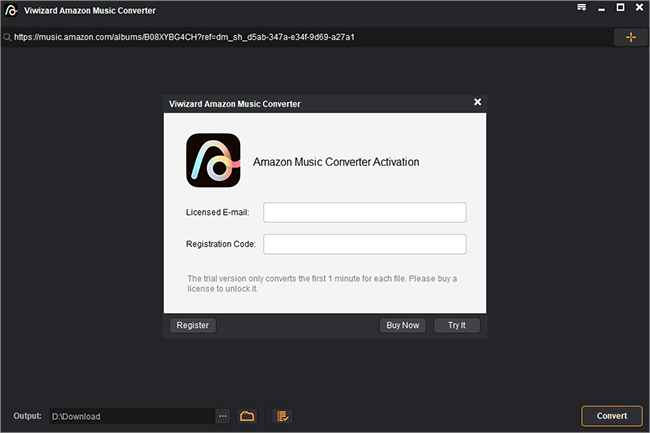Click the Viwizard app logo in title bar
The width and height of the screenshot is (650, 433).
pos(11,10)
